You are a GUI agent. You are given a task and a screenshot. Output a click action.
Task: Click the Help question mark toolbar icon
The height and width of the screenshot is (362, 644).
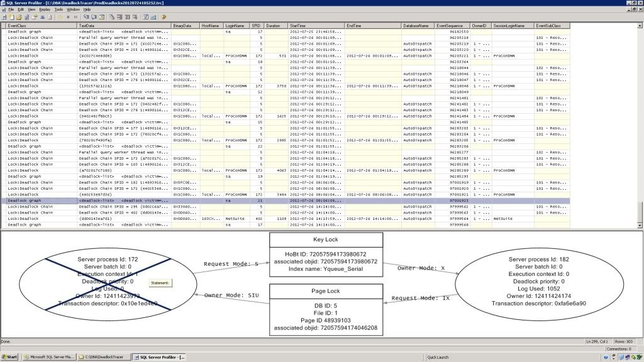pyautogui.click(x=164, y=17)
